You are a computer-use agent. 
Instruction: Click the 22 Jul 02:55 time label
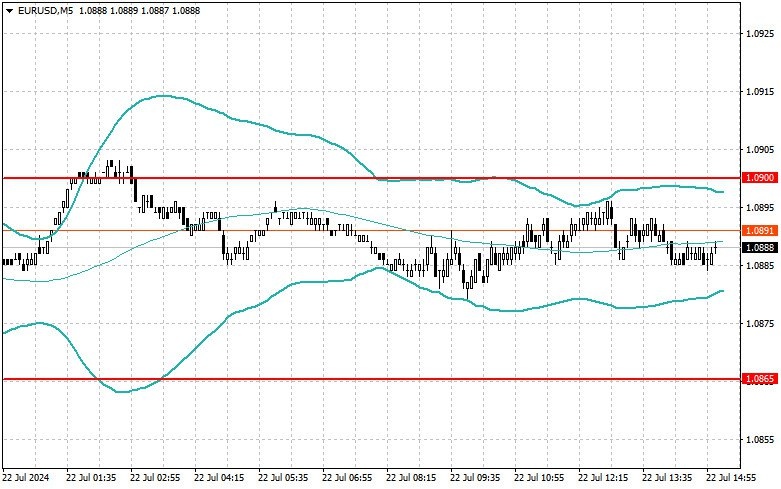click(155, 478)
